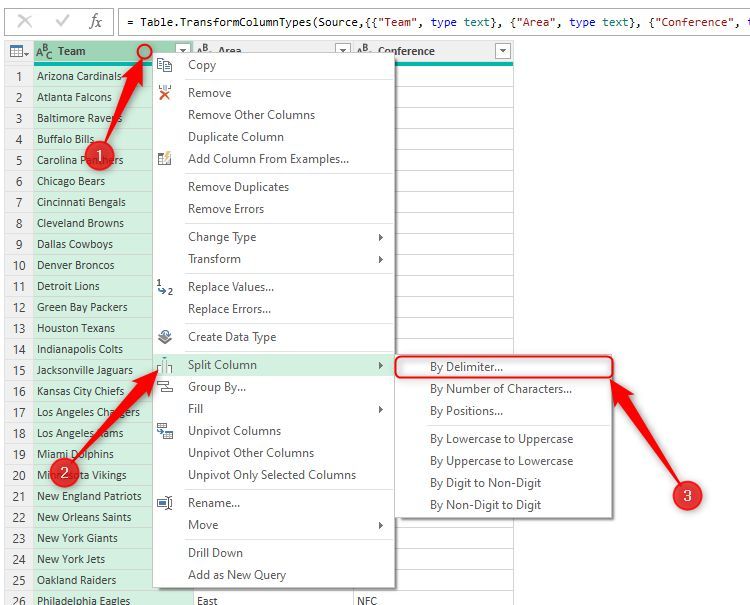This screenshot has width=750, height=605.
Task: Click the Copy icon in the context menu
Action: 165,65
